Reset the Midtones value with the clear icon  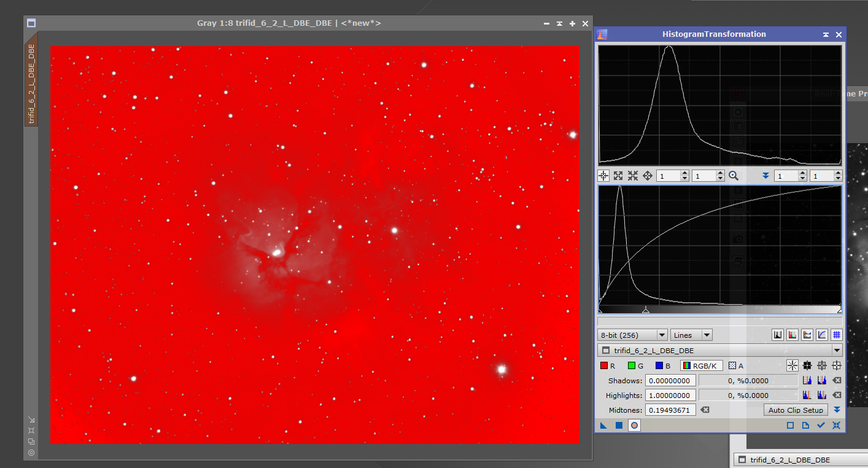(x=705, y=410)
